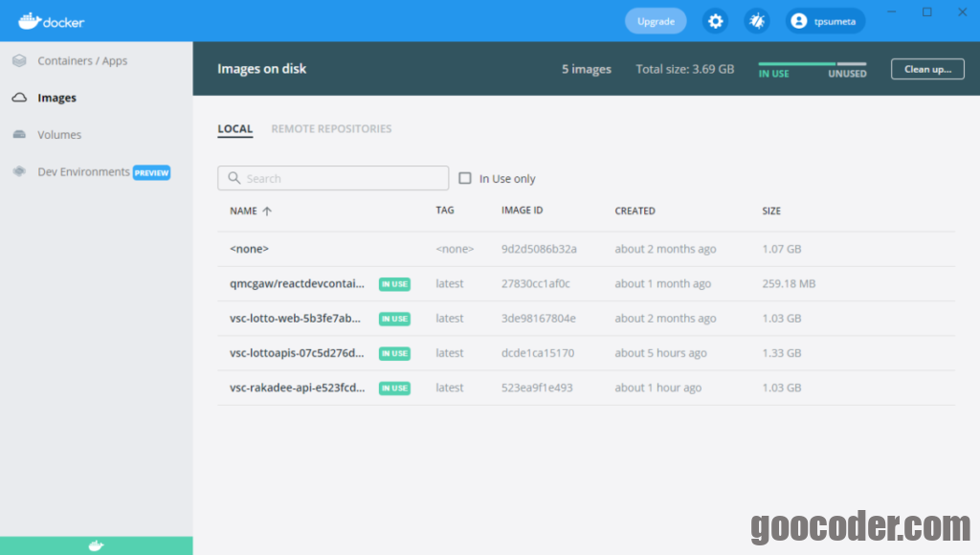Click the Dev Environments sidebar icon
Screen dimensions: 980x555
click(x=19, y=172)
